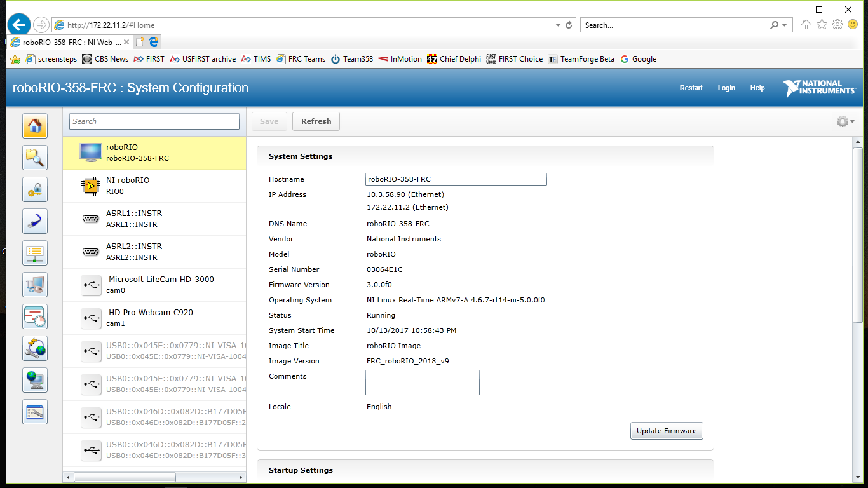Click the browser back arrow button

[x=19, y=25]
